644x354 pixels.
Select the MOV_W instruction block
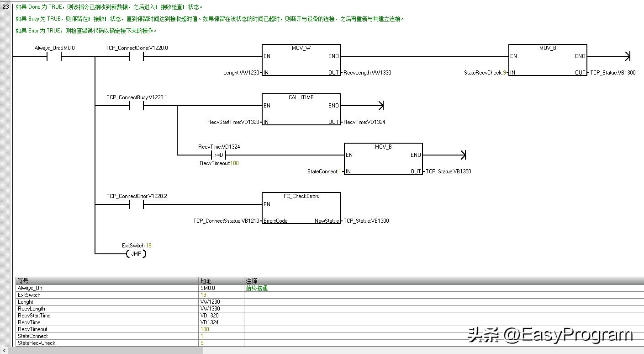[x=301, y=59]
